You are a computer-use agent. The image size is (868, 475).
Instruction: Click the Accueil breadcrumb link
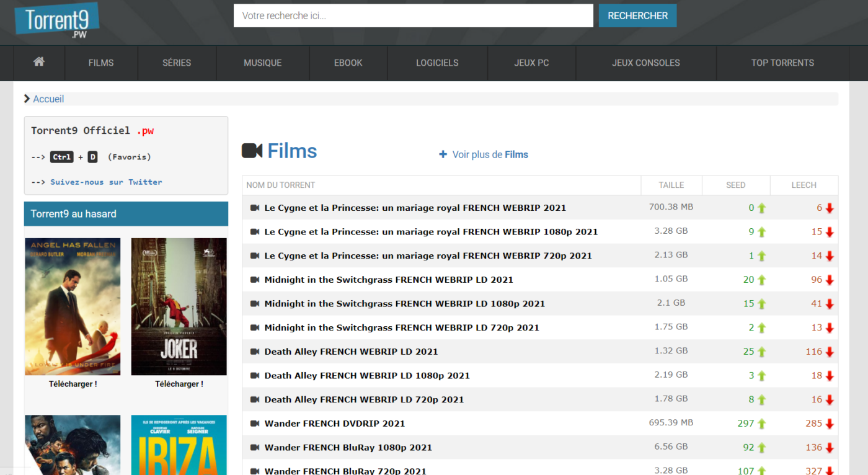[x=48, y=99]
